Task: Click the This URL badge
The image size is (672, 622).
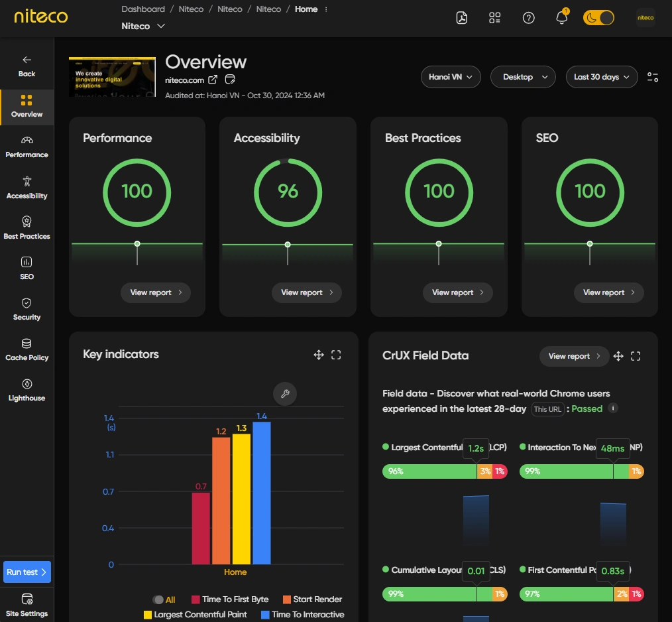Action: point(547,409)
